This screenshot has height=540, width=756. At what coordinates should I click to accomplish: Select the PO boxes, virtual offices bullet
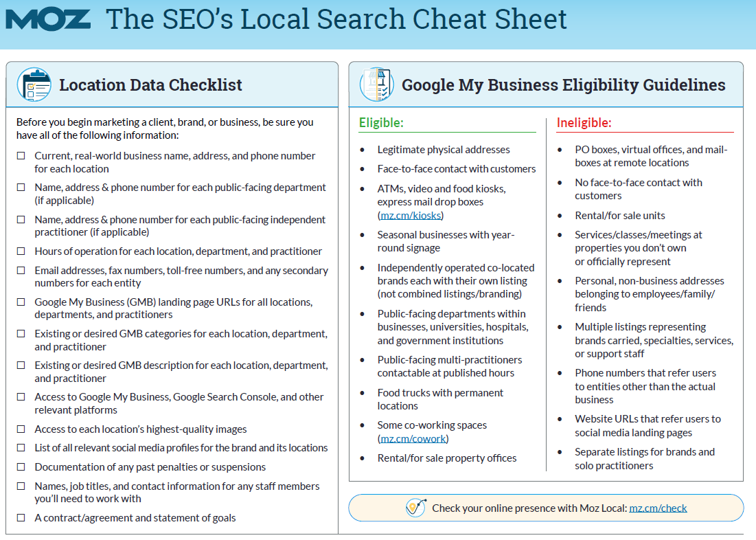[x=651, y=157]
